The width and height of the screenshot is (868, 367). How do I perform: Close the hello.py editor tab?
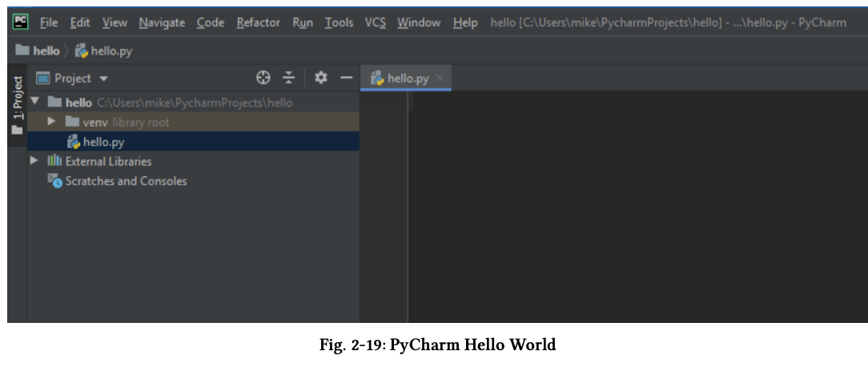tap(440, 79)
